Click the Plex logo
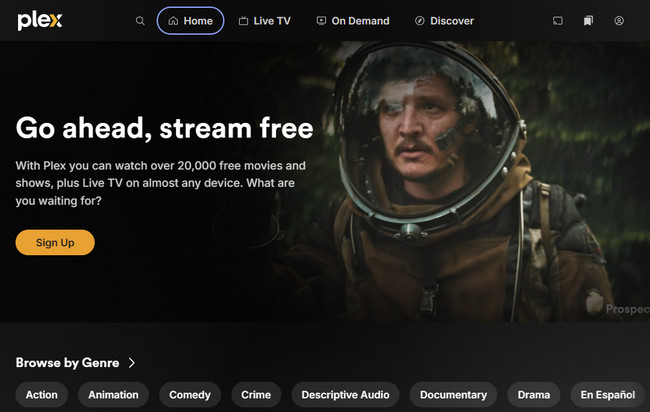The height and width of the screenshot is (412, 650). [x=40, y=21]
